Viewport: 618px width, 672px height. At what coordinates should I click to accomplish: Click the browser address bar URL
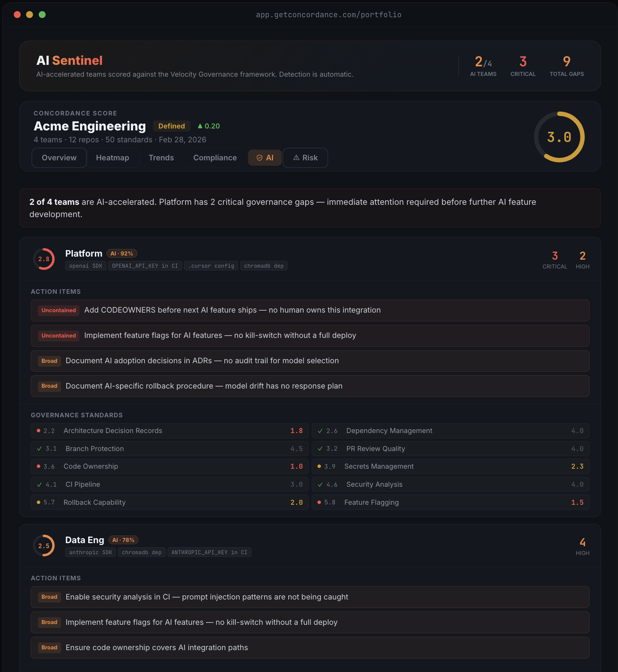coord(329,15)
